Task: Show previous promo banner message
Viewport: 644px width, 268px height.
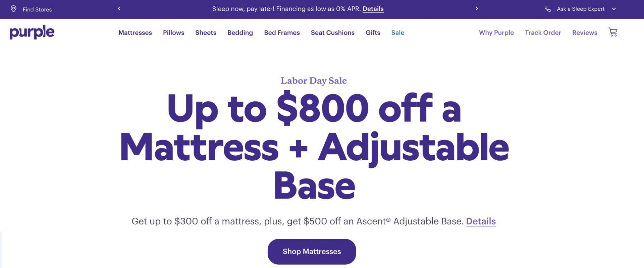Action: [x=119, y=9]
